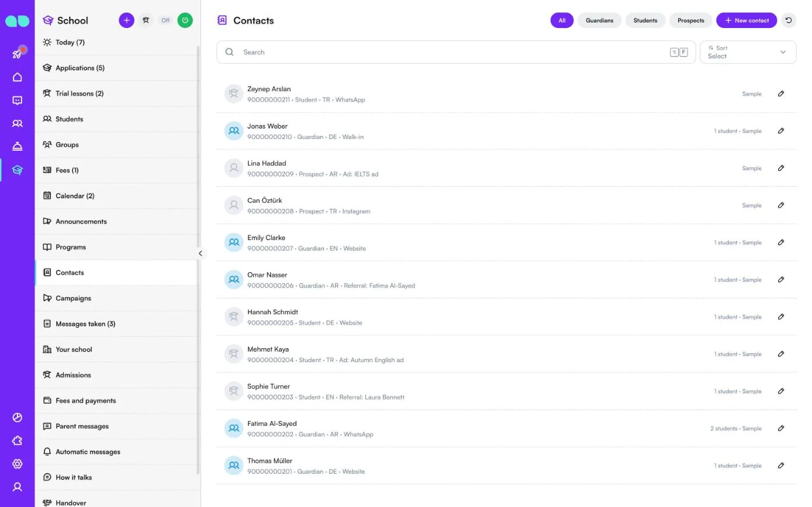
Task: Click the edit pencil on the Thomas Müller row
Action: point(781,466)
